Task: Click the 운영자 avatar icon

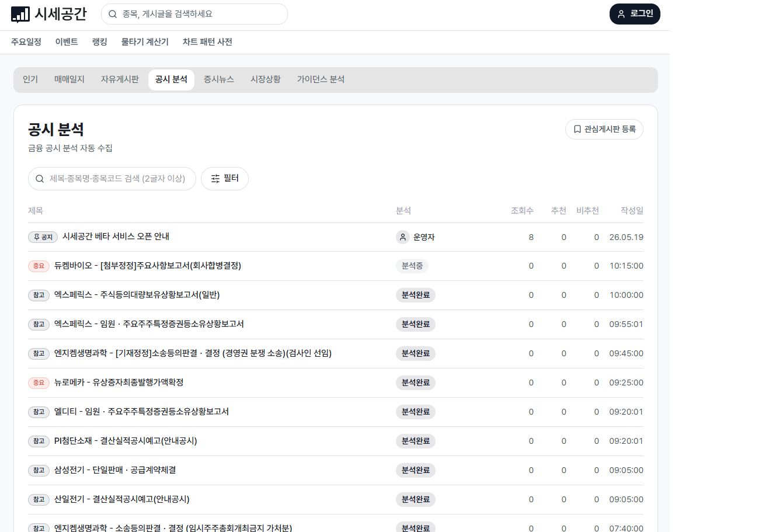Action: click(402, 237)
